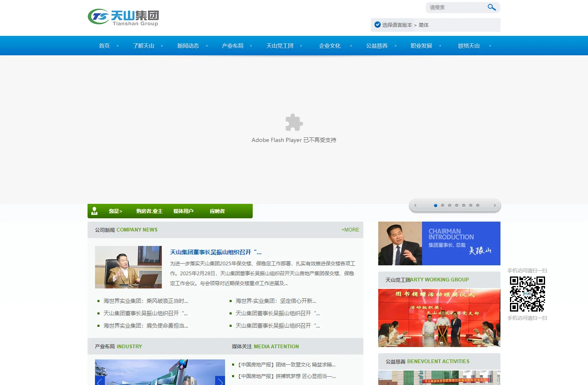Click left arrow on industry image slider
Image resolution: width=588 pixels, height=385 pixels.
pyautogui.click(x=100, y=380)
